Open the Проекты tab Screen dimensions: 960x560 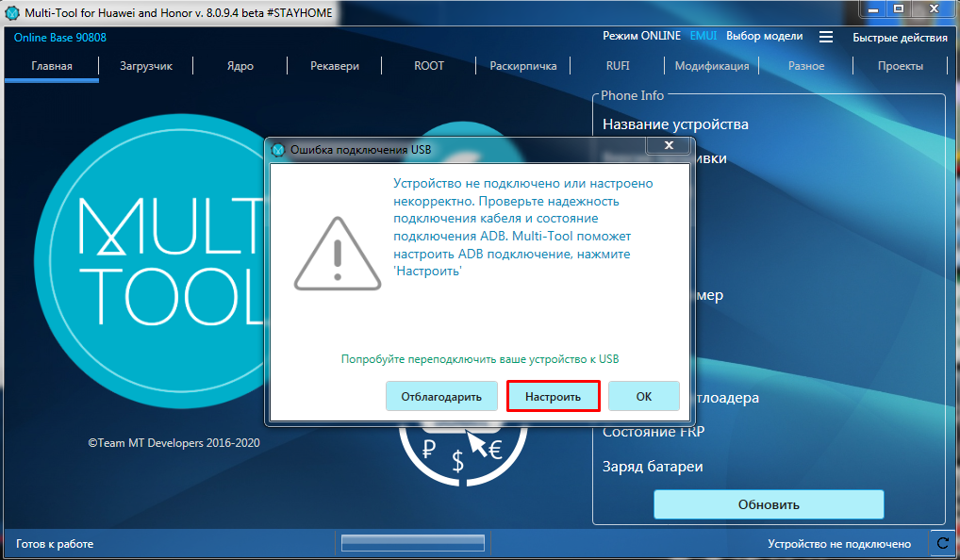coord(900,66)
